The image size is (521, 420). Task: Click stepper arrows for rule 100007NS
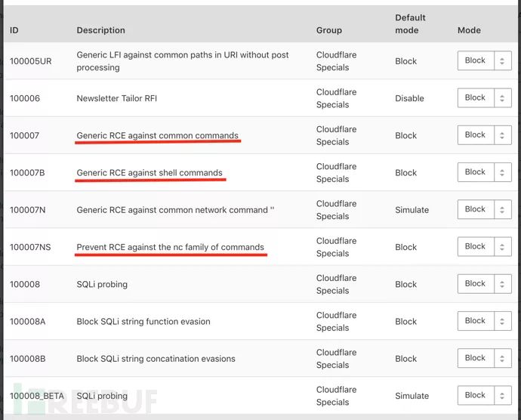click(503, 246)
